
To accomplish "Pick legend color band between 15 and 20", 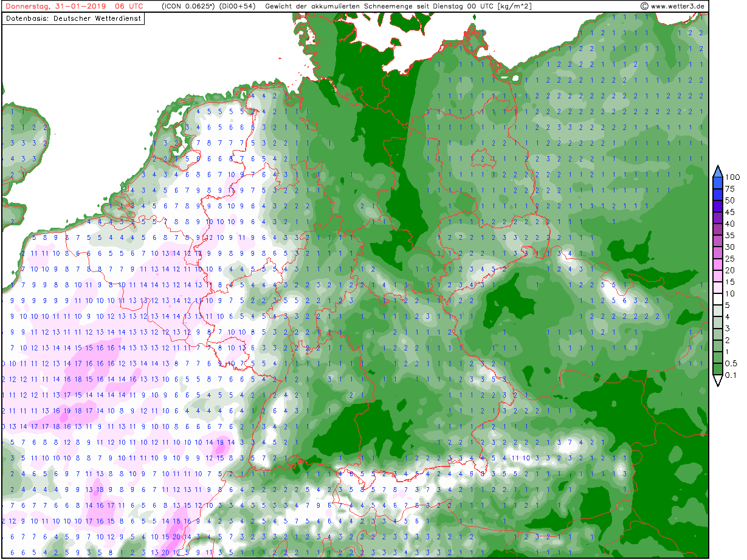I will [x=718, y=276].
